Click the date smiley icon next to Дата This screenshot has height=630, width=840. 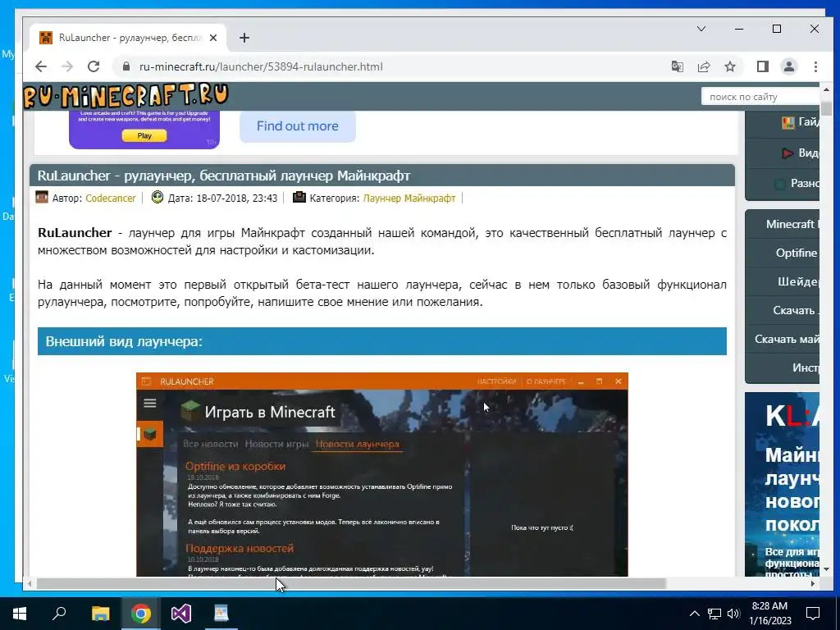[x=157, y=197]
